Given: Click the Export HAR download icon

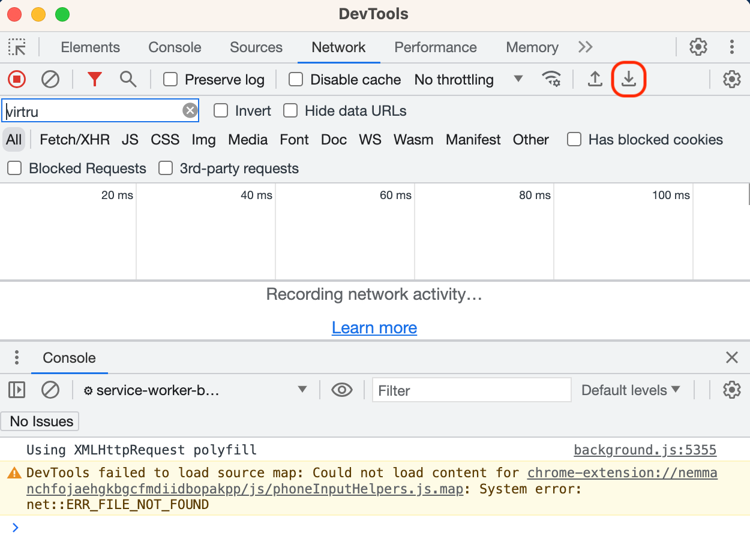Looking at the screenshot, I should [628, 79].
